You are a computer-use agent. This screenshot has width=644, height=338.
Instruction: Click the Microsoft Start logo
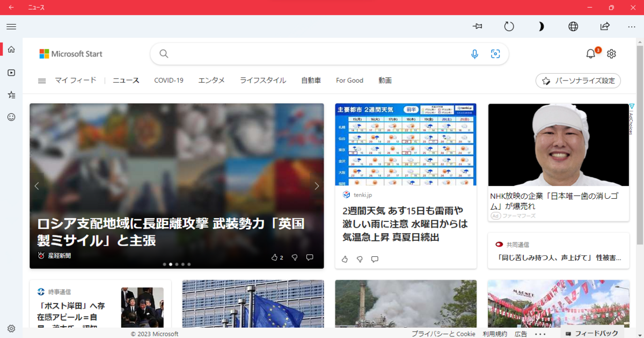click(x=71, y=54)
